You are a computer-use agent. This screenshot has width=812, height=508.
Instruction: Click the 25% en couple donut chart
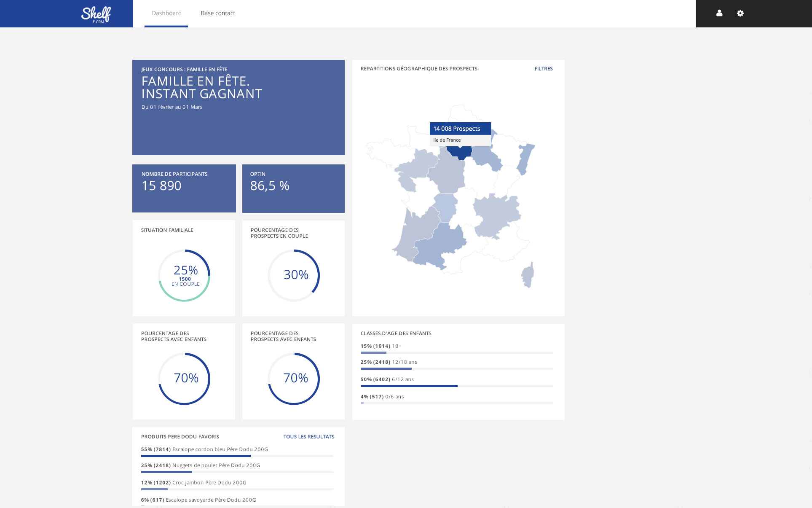pyautogui.click(x=184, y=275)
